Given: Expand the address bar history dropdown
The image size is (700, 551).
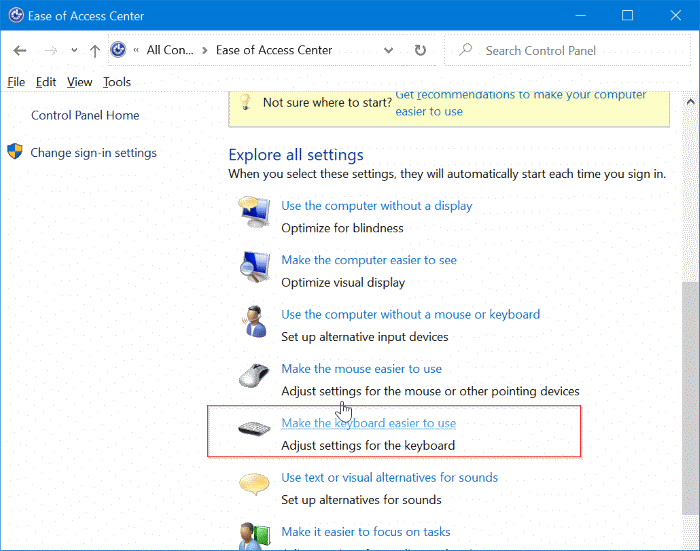Looking at the screenshot, I should point(388,50).
